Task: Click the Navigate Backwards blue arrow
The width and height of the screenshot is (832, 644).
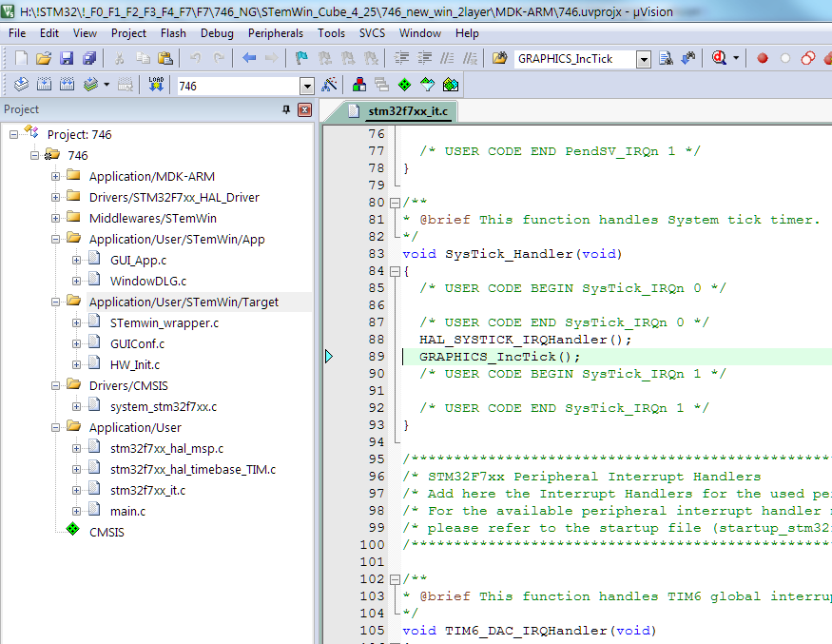Action: click(249, 58)
